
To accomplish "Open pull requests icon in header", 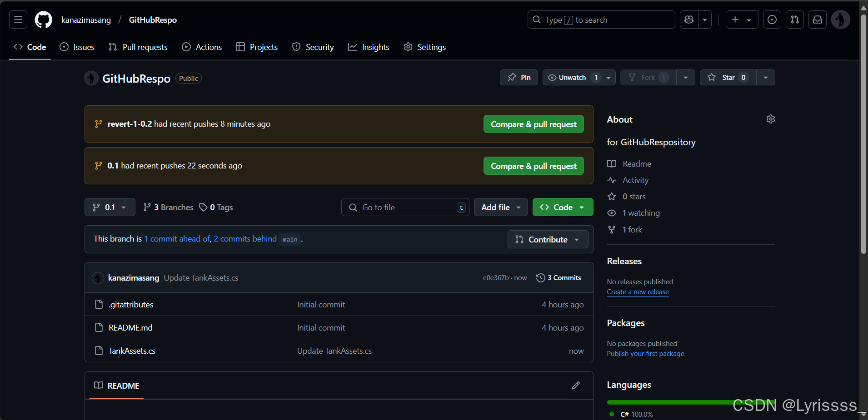I will pos(795,20).
